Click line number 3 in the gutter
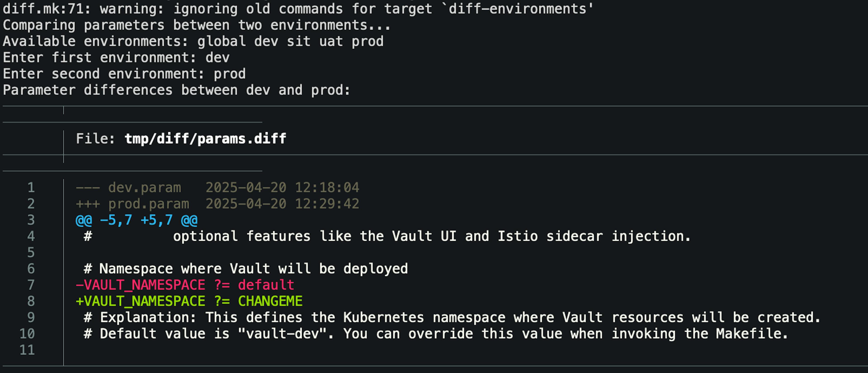Screen dimensions: 868x373 [x=31, y=220]
